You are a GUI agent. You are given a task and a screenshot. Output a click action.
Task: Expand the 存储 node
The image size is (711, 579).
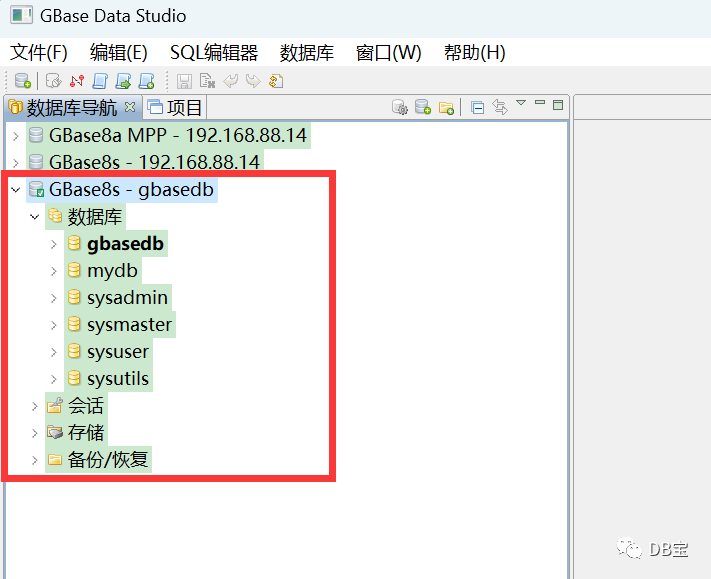pos(34,433)
